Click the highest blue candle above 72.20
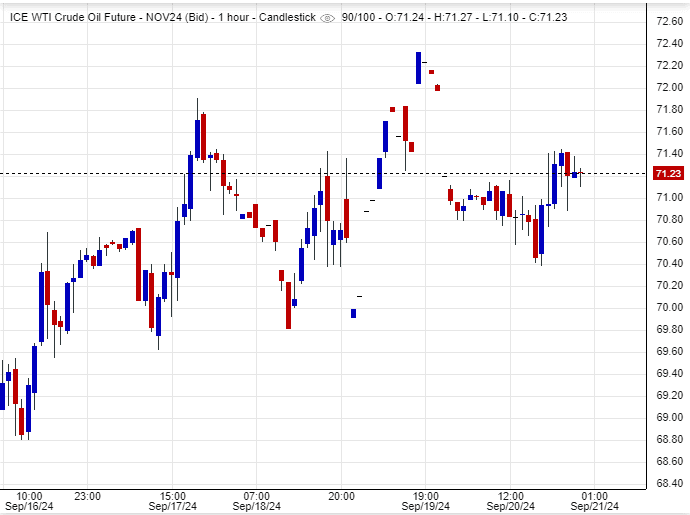 pos(419,68)
